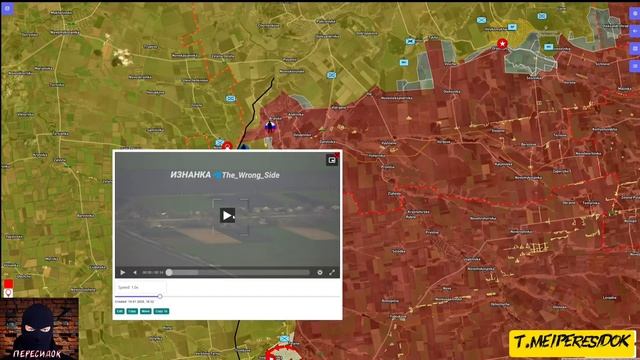
Task: Adjust the playback speed slider handle
Action: click(160, 296)
